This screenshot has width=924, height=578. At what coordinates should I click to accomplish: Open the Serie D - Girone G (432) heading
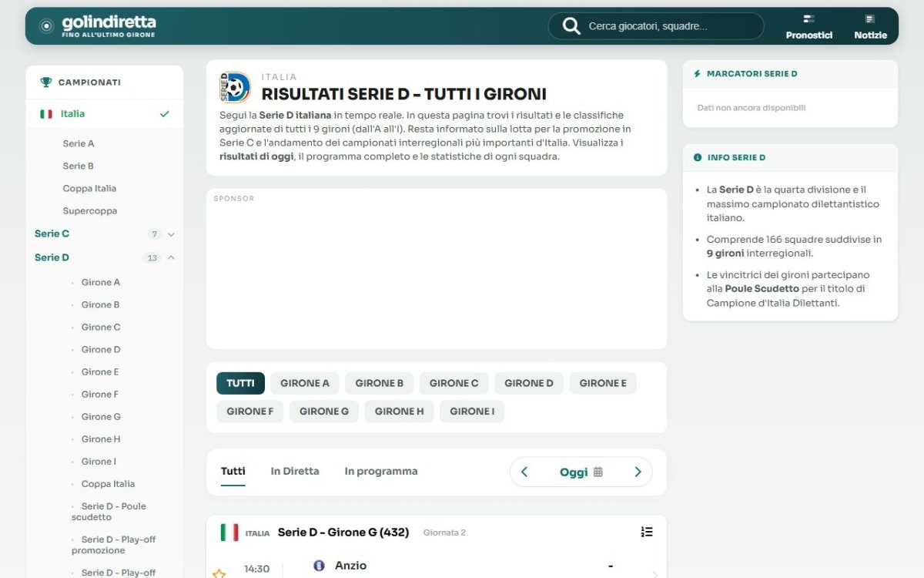(x=343, y=533)
